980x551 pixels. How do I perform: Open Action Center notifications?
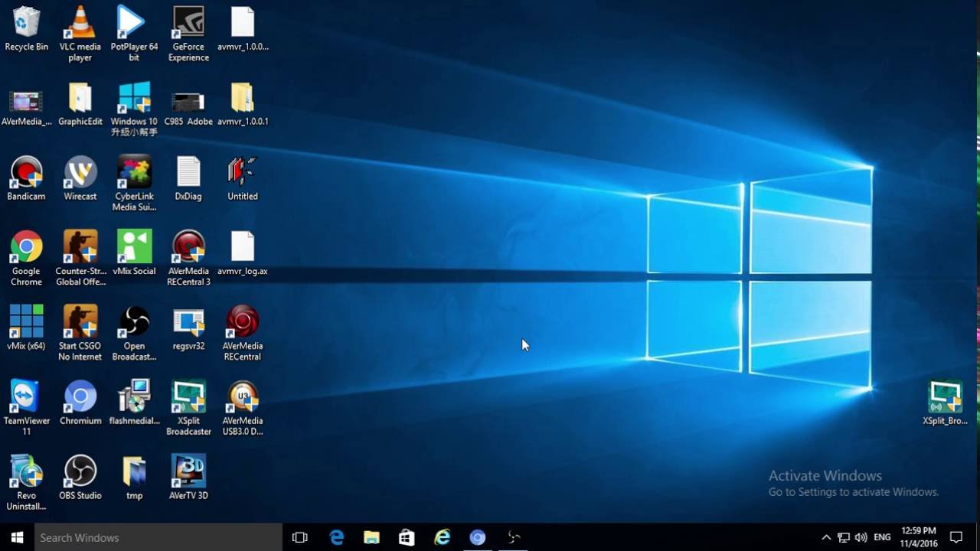point(956,537)
